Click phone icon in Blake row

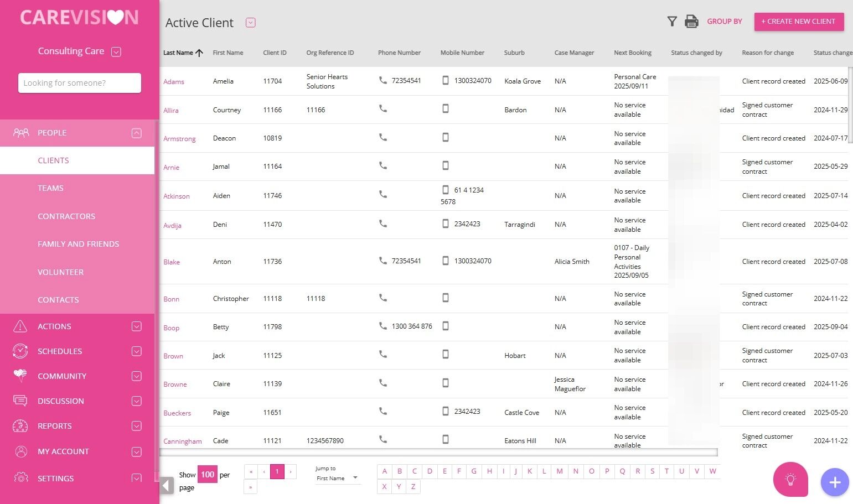pos(382,260)
